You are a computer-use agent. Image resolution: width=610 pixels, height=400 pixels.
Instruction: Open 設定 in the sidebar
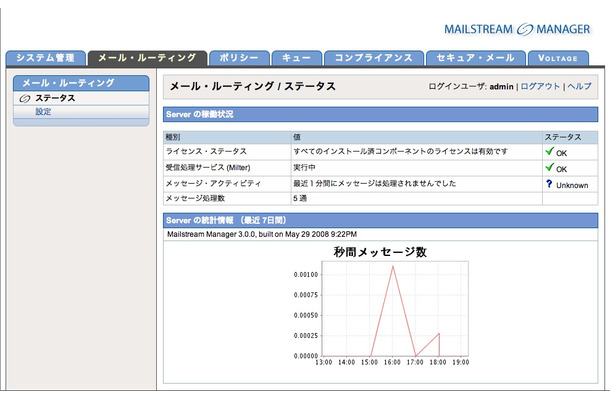coord(43,112)
